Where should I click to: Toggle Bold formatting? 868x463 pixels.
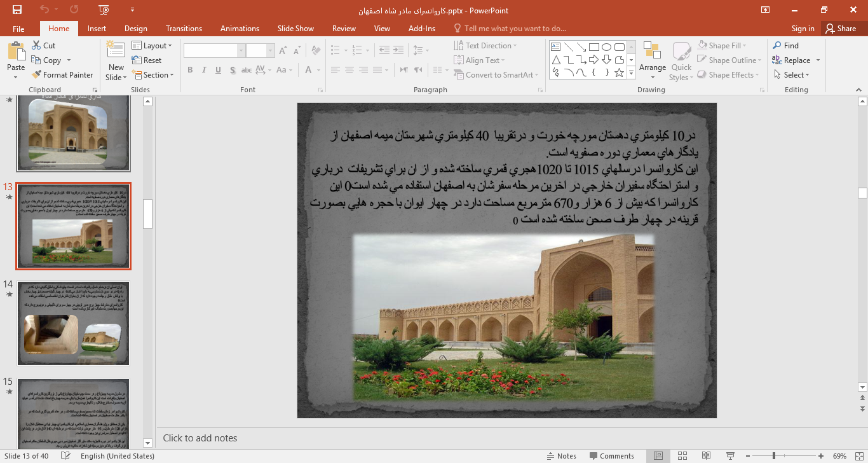coord(190,70)
